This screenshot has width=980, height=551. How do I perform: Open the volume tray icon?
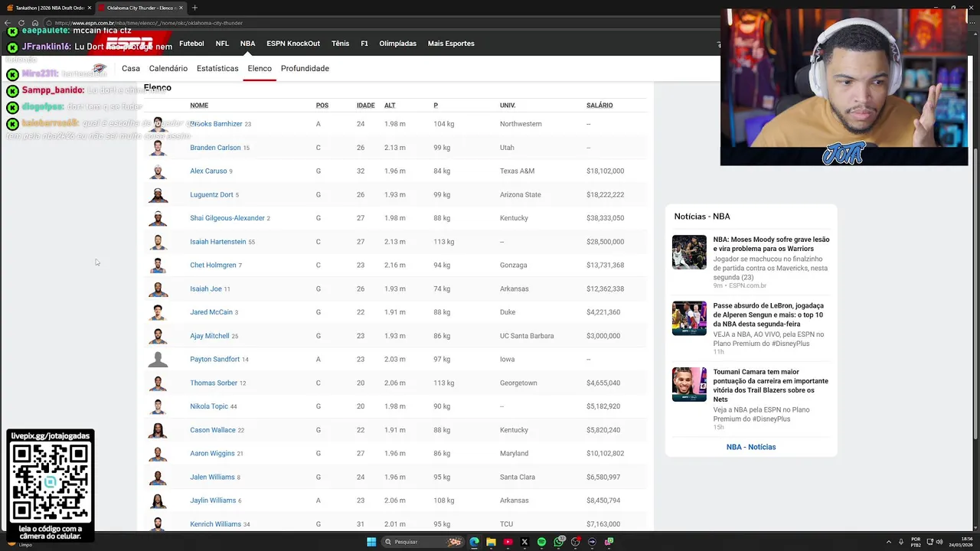click(940, 542)
